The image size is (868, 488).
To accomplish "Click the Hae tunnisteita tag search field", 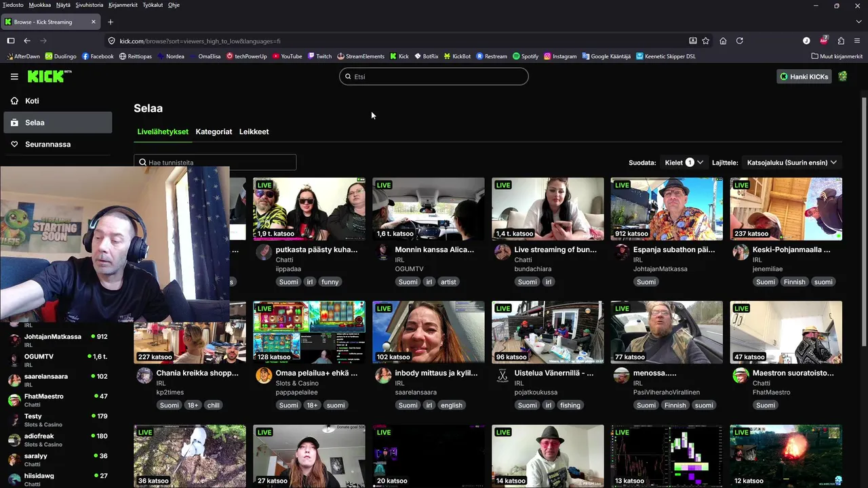I will [x=215, y=163].
